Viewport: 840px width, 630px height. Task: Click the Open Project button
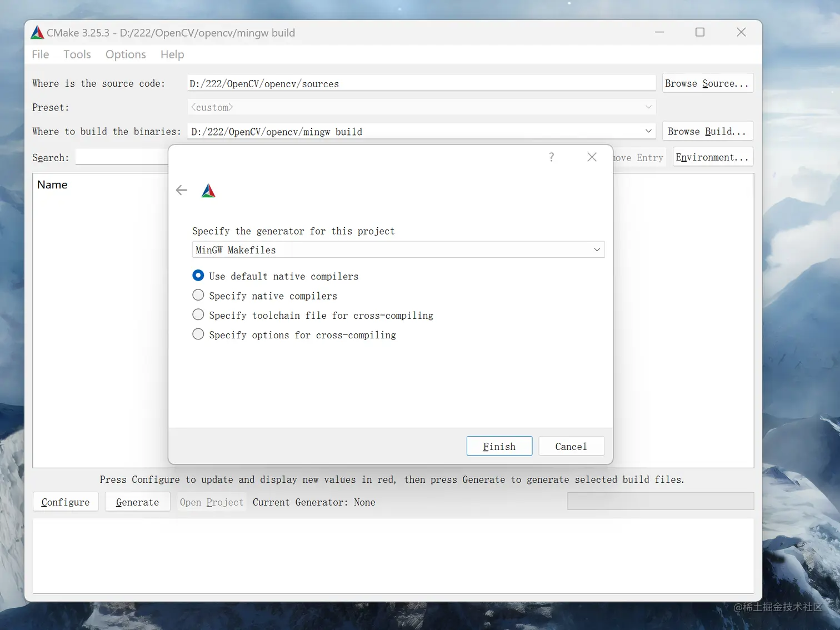212,502
